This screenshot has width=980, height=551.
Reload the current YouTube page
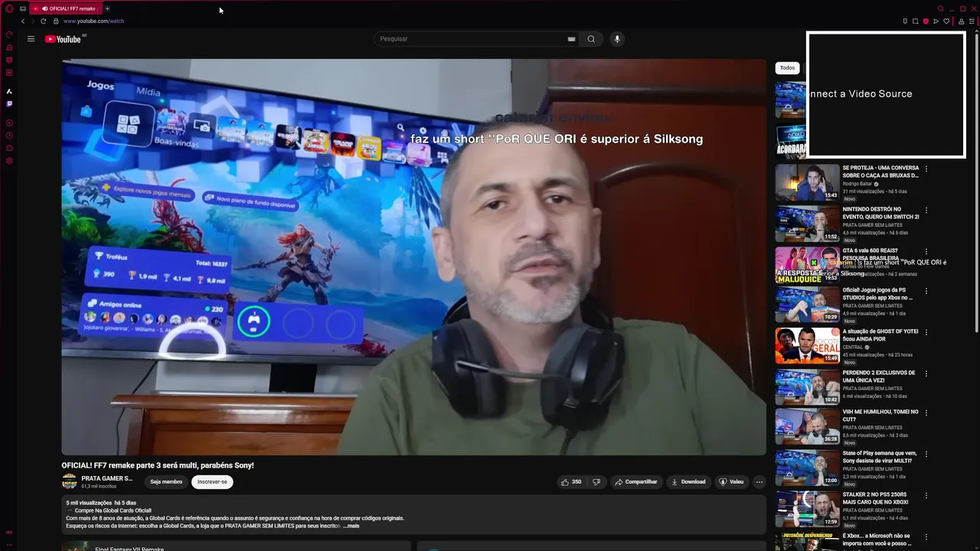click(44, 21)
